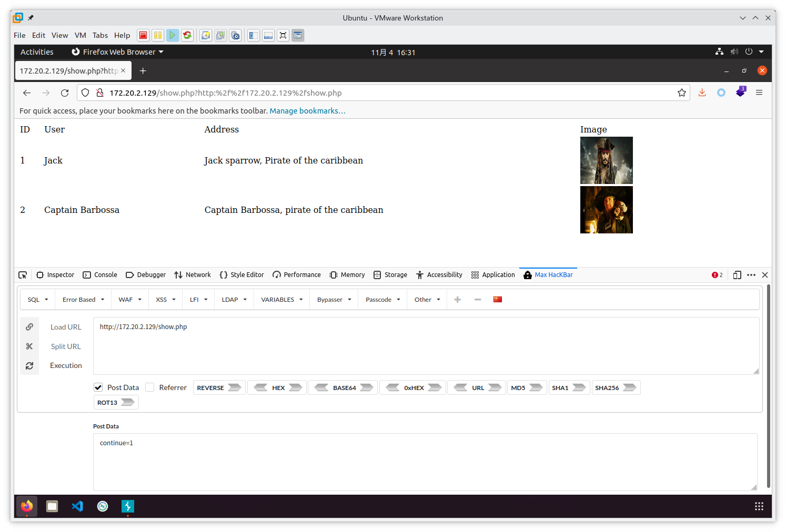Show applications grid in the dock
786x532 pixels.
point(759,506)
